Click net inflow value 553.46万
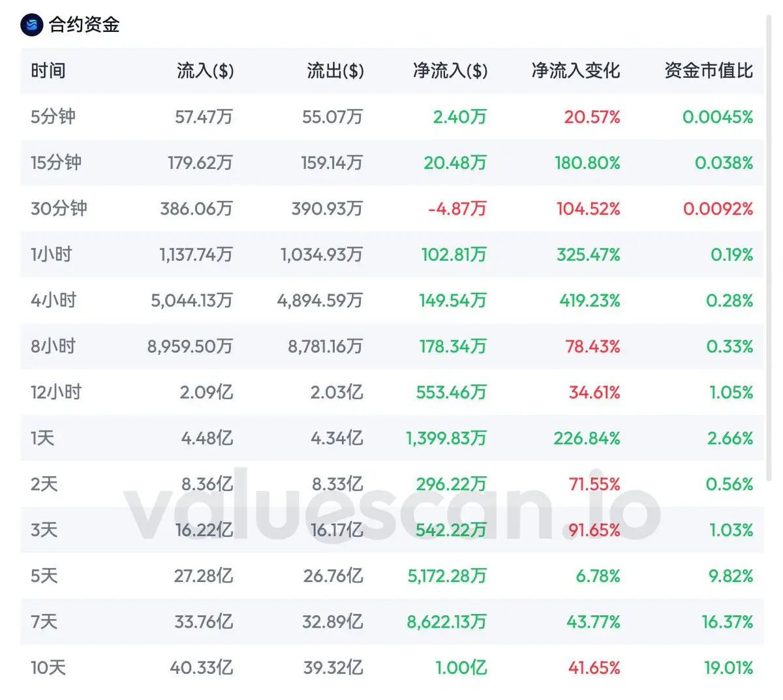Viewport: 783px width, 700px height. [x=452, y=392]
